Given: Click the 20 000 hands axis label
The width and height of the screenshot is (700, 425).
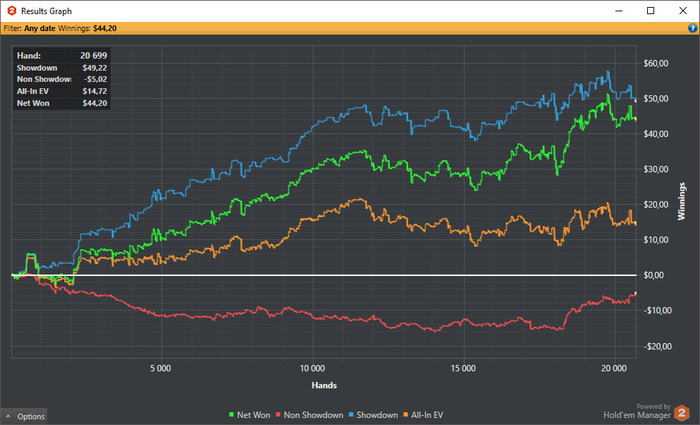Looking at the screenshot, I should (614, 368).
